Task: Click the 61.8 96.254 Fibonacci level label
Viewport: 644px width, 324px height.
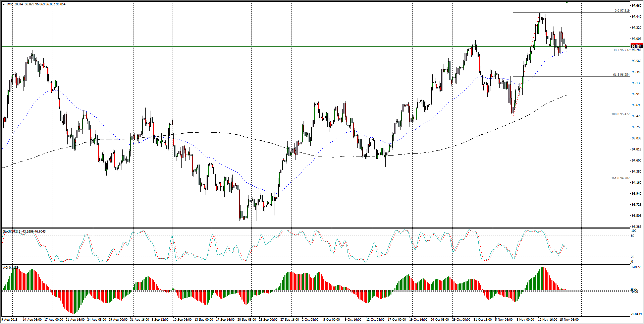Action: tap(621, 75)
